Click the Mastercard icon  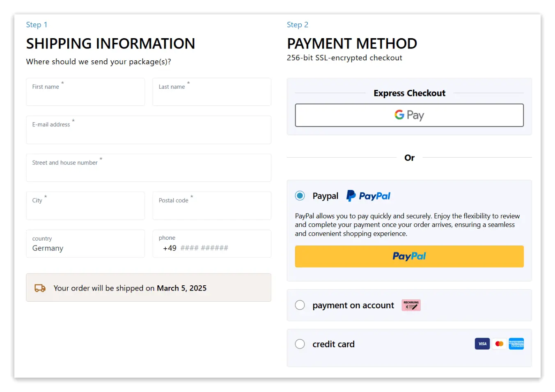(499, 344)
